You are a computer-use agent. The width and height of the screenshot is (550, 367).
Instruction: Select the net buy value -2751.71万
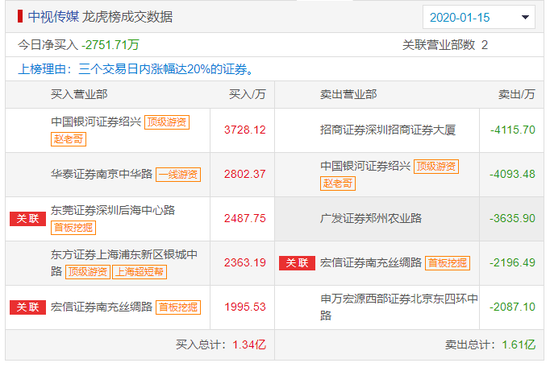click(x=110, y=45)
